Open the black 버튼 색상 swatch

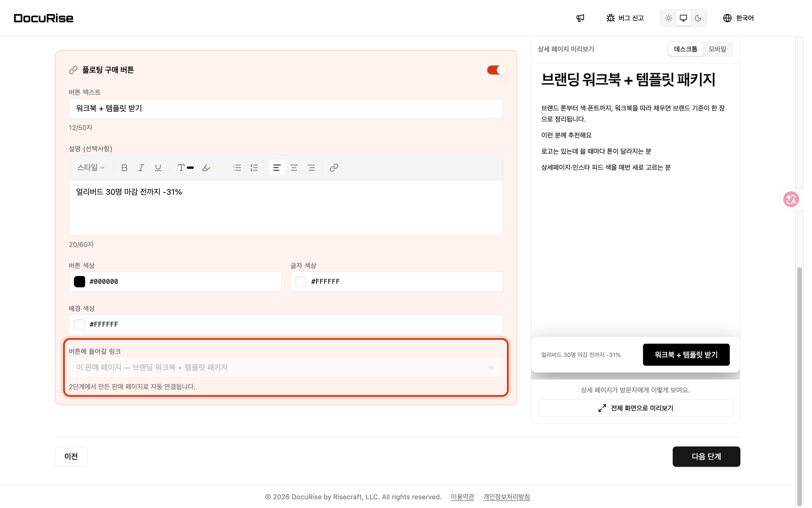(80, 282)
